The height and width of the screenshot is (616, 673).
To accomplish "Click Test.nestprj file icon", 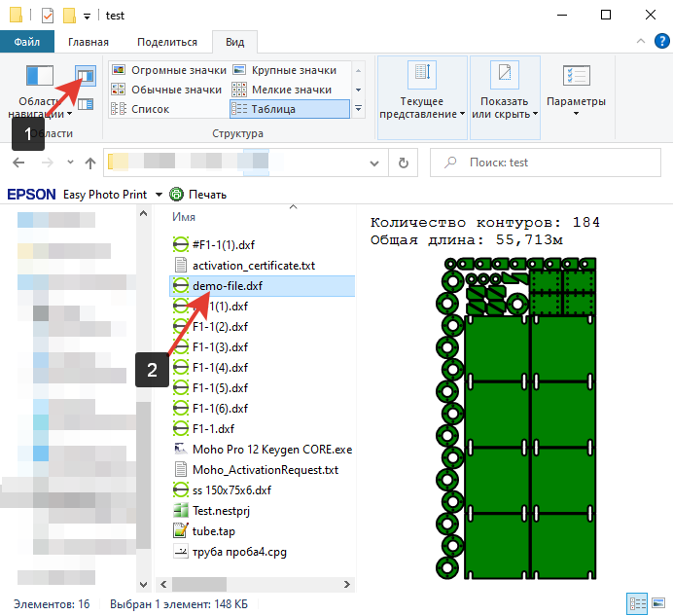I will [181, 510].
